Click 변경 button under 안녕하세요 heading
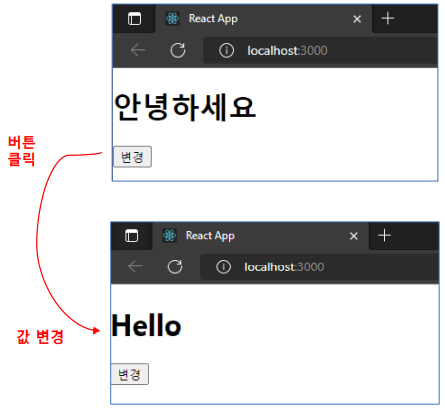Image resolution: width=445 pixels, height=411 pixels. coord(133,157)
